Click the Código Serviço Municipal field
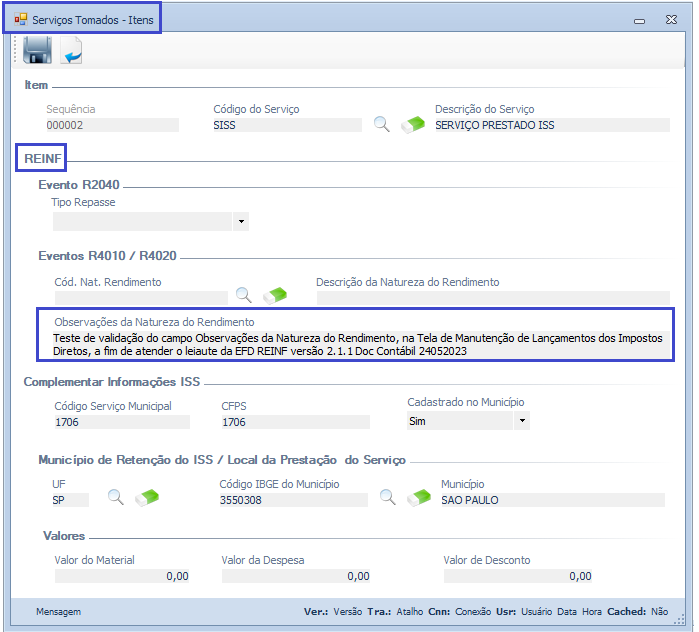 coord(121,423)
